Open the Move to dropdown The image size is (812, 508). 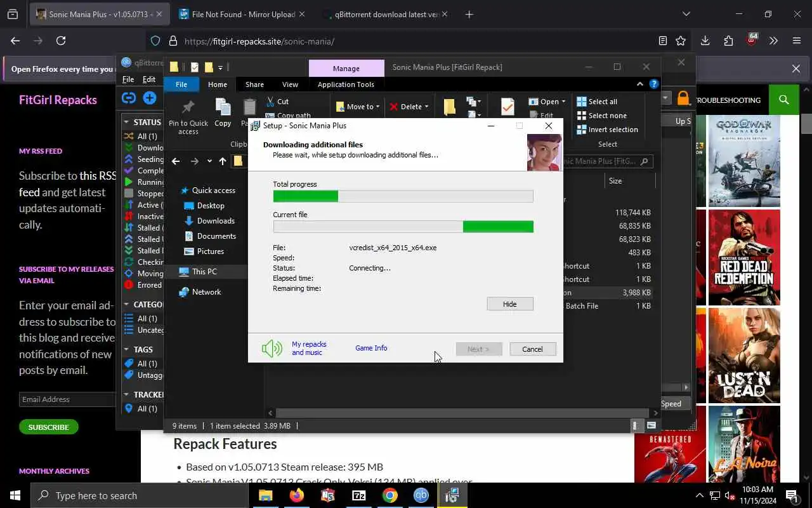click(x=358, y=107)
